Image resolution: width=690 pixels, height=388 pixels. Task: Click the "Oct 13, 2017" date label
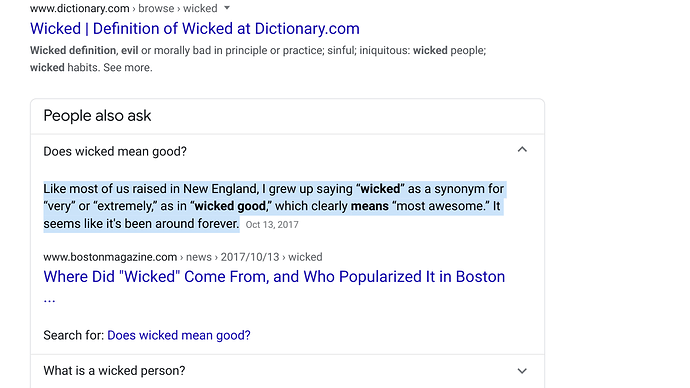click(x=272, y=225)
